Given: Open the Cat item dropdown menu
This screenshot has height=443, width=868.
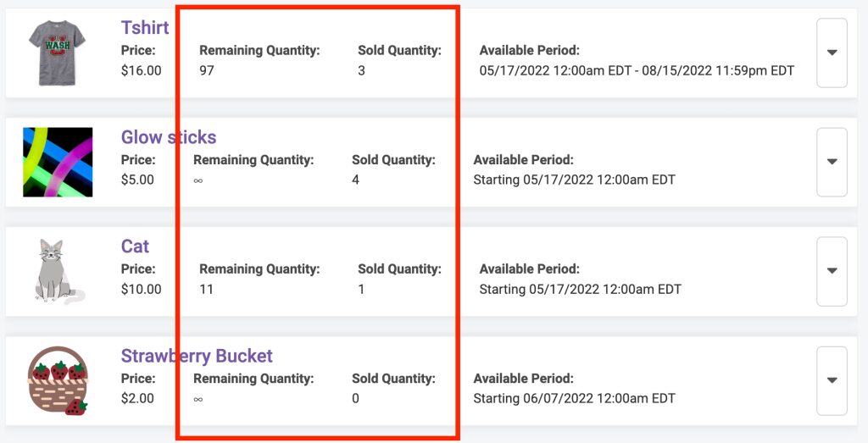Looking at the screenshot, I should pyautogui.click(x=832, y=271).
